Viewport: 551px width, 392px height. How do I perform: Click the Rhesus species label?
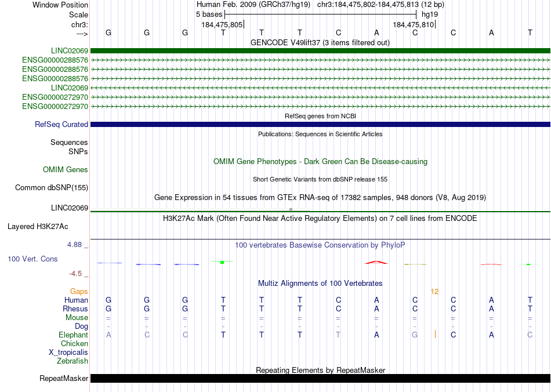pos(75,308)
